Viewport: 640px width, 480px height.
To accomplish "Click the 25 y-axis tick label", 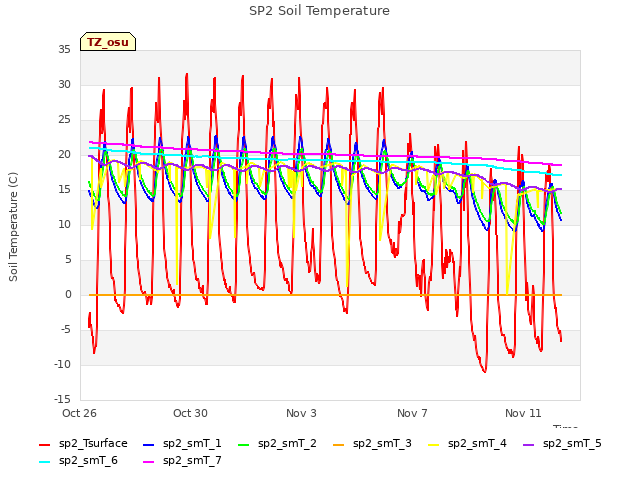I will click(64, 120).
